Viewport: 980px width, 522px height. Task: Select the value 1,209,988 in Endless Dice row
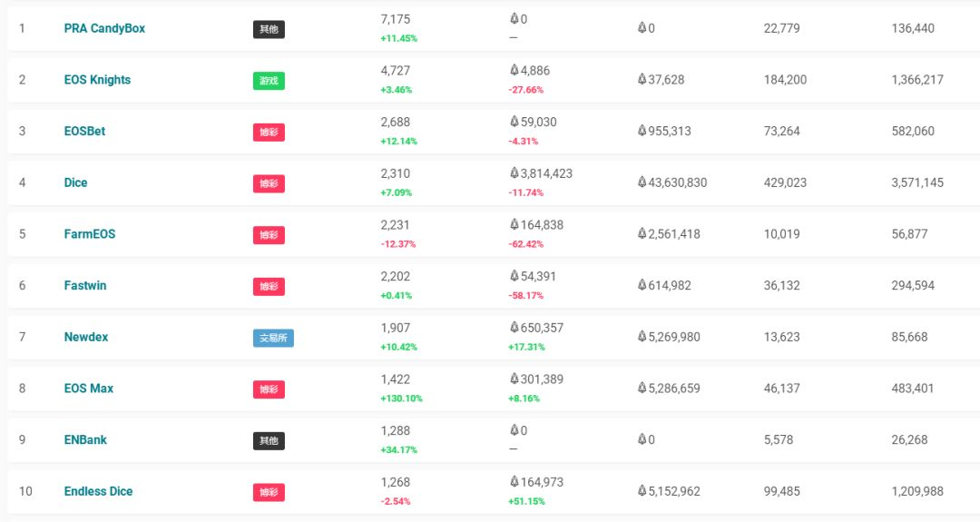[917, 491]
